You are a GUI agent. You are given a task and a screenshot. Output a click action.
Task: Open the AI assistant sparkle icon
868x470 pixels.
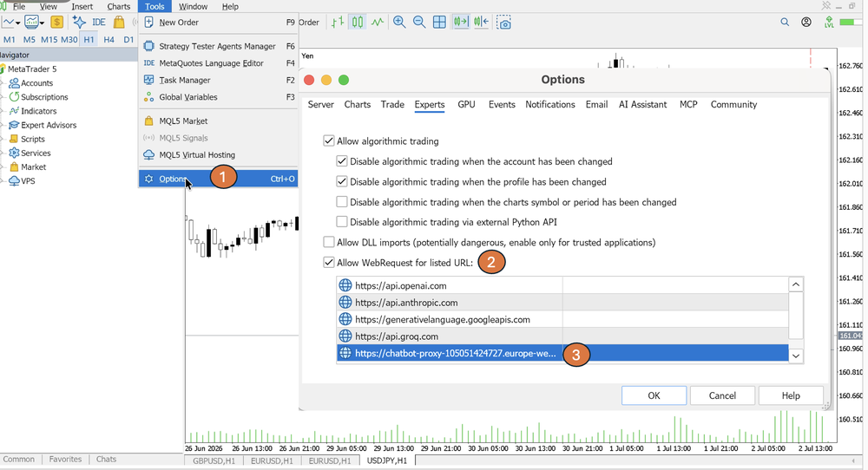[x=79, y=23]
